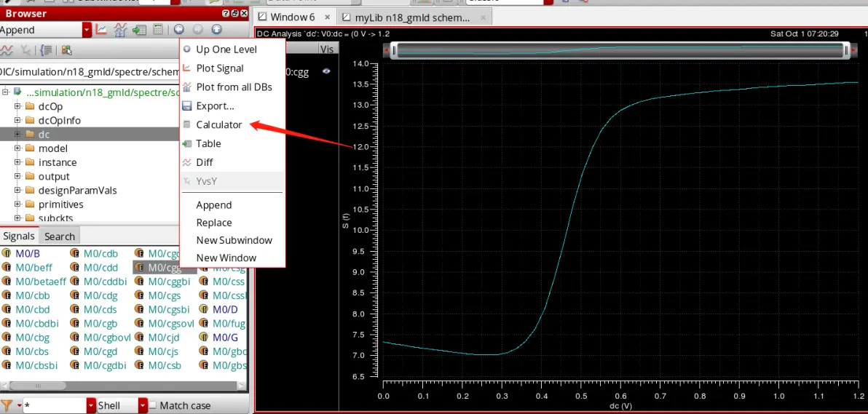Choose Calculator in the context menu
Screen dimensions: 868x414
[x=218, y=124]
